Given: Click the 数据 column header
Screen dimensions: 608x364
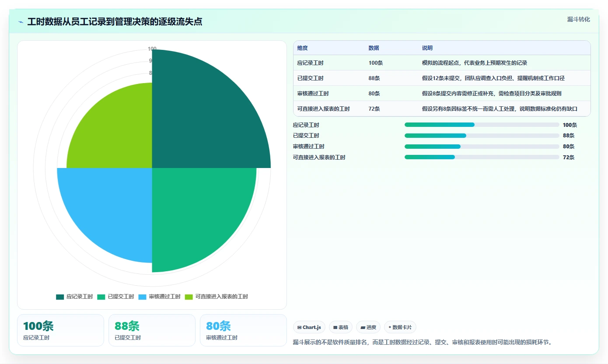Looking at the screenshot, I should 374,48.
